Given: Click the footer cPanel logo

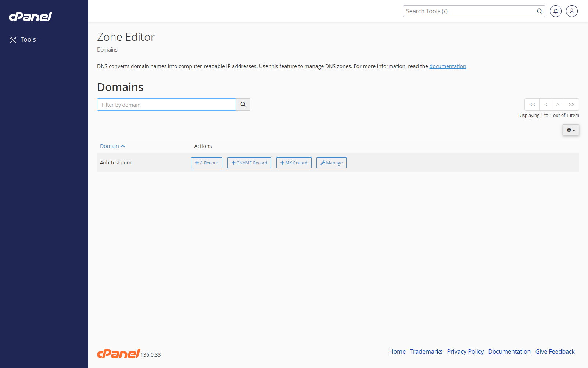Looking at the screenshot, I should pos(118,354).
